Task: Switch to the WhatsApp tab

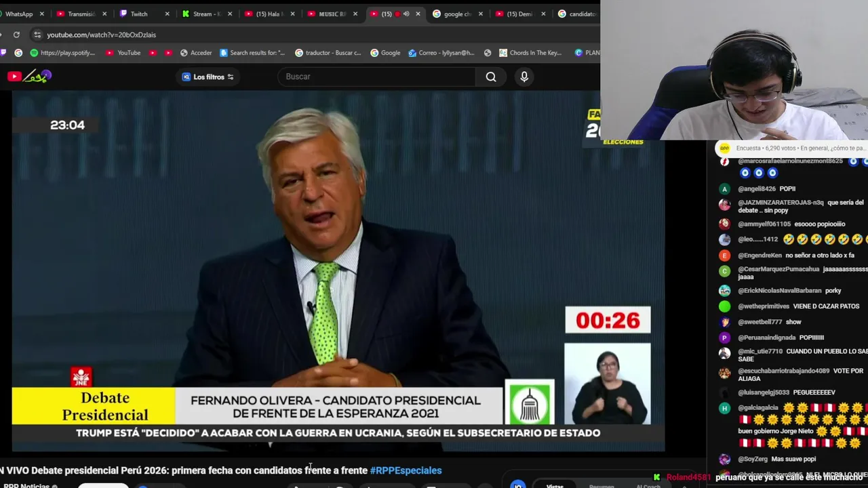Action: [19, 14]
